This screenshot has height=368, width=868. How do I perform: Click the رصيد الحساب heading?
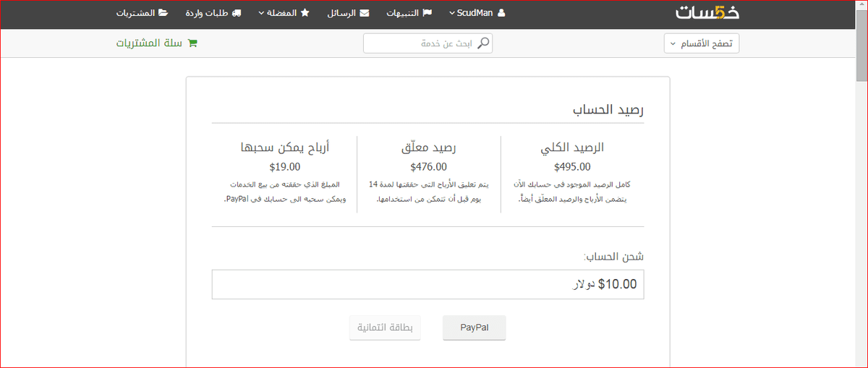pyautogui.click(x=608, y=111)
